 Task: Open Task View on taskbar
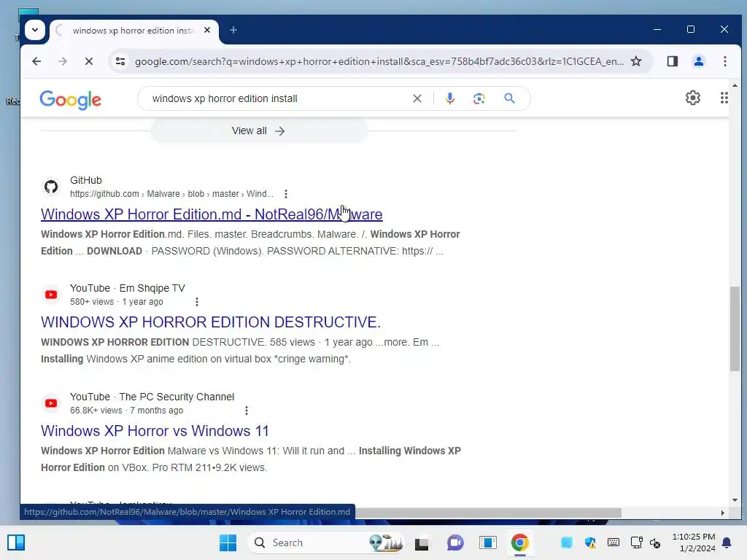click(x=422, y=543)
